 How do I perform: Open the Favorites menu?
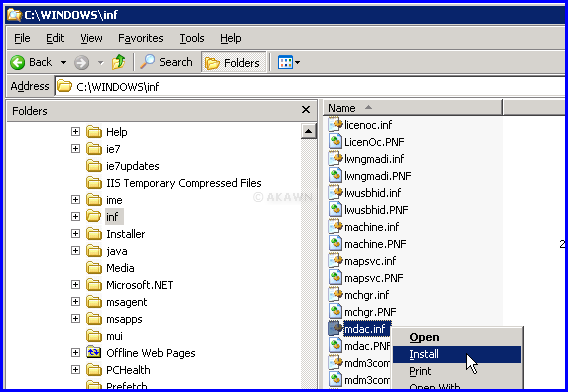tap(141, 38)
